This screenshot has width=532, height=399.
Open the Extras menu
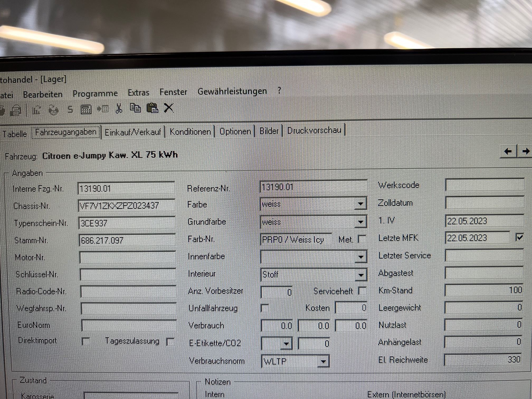click(139, 93)
